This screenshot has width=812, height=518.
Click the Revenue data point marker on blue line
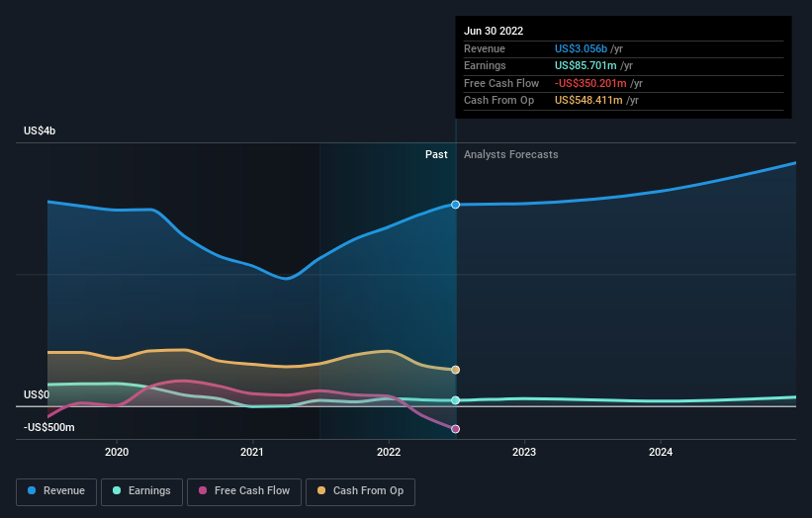tap(455, 205)
